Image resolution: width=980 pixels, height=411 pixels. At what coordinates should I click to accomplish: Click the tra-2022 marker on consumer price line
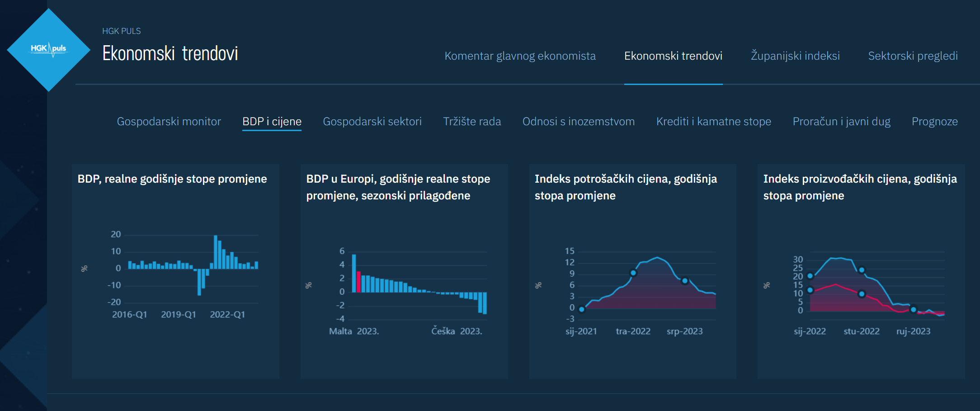633,273
